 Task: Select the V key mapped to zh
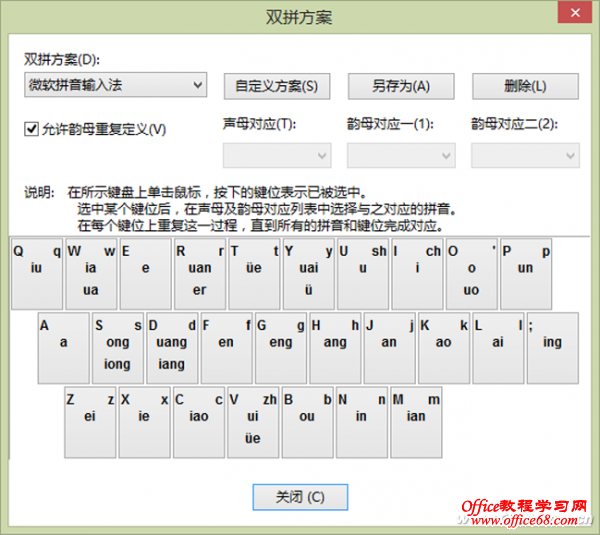[x=253, y=422]
